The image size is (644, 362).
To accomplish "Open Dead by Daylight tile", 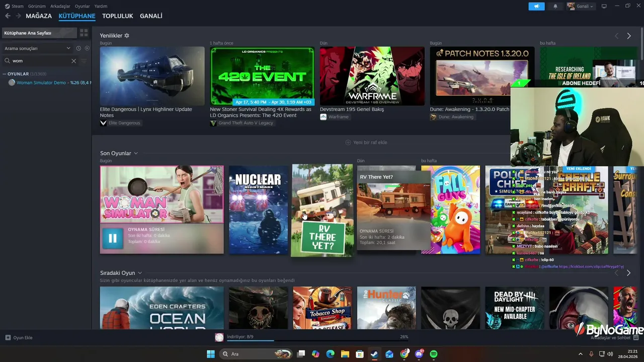I will [514, 308].
